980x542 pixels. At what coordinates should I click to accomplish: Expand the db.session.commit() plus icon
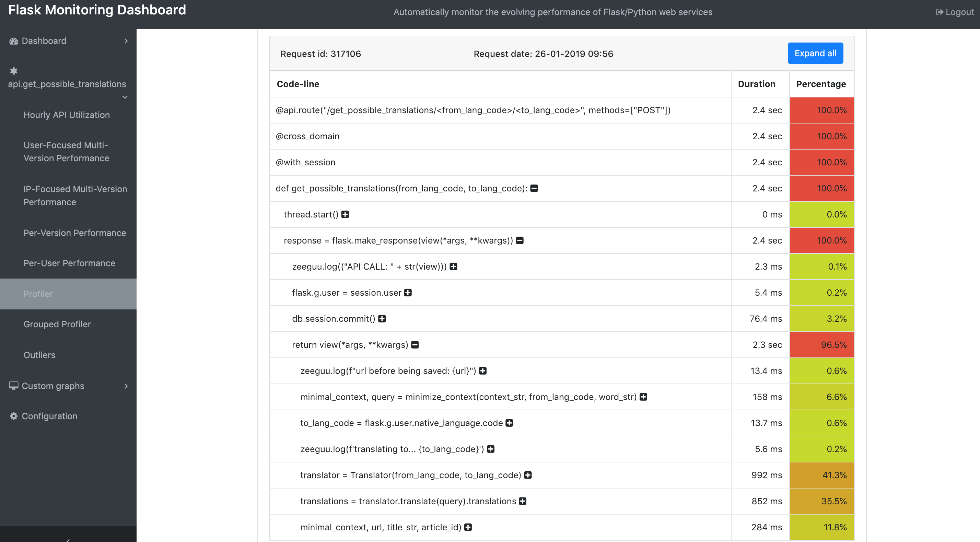(382, 319)
